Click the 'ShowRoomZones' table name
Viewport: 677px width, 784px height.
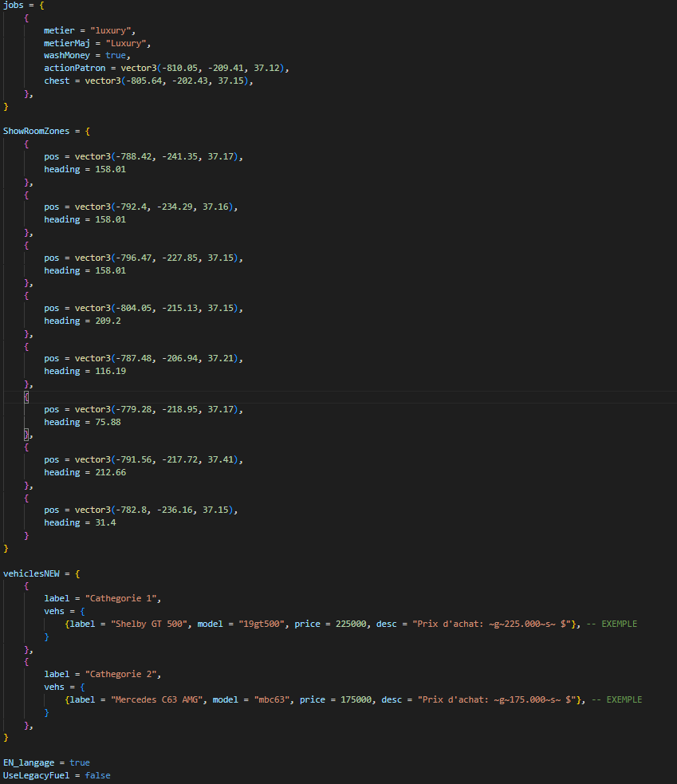(36, 131)
